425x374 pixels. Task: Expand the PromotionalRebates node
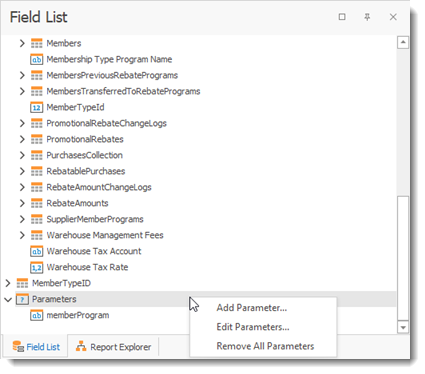pyautogui.click(x=22, y=139)
